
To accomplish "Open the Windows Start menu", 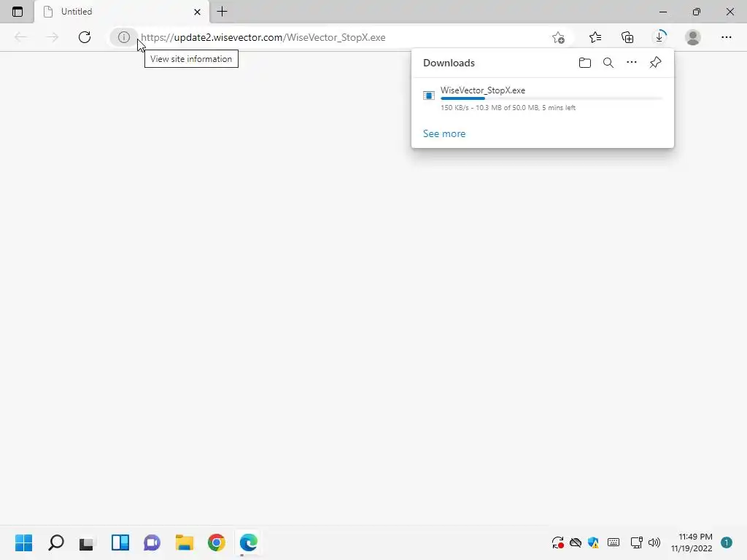I will coord(24,542).
